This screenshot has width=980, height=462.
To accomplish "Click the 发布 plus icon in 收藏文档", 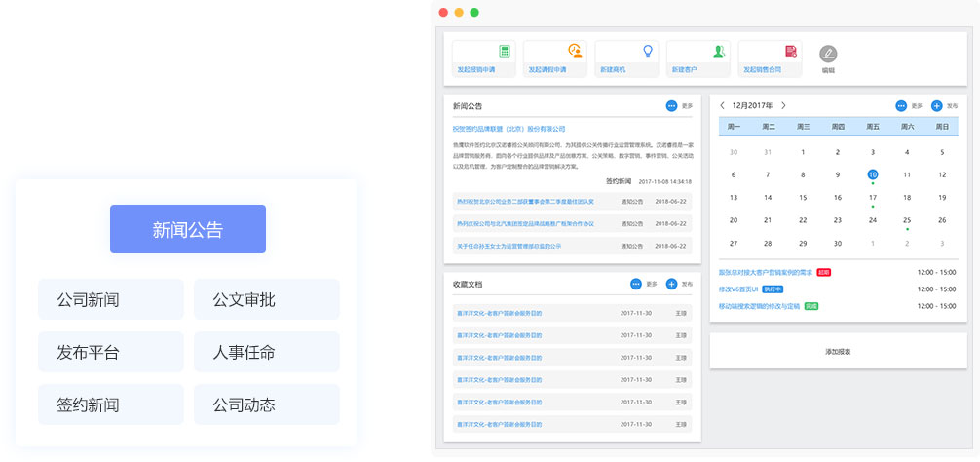I will pyautogui.click(x=671, y=284).
